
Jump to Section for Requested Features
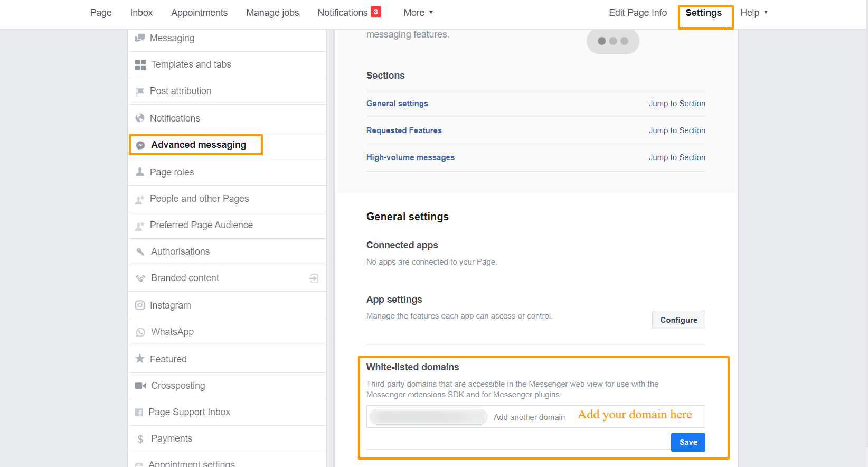point(677,130)
